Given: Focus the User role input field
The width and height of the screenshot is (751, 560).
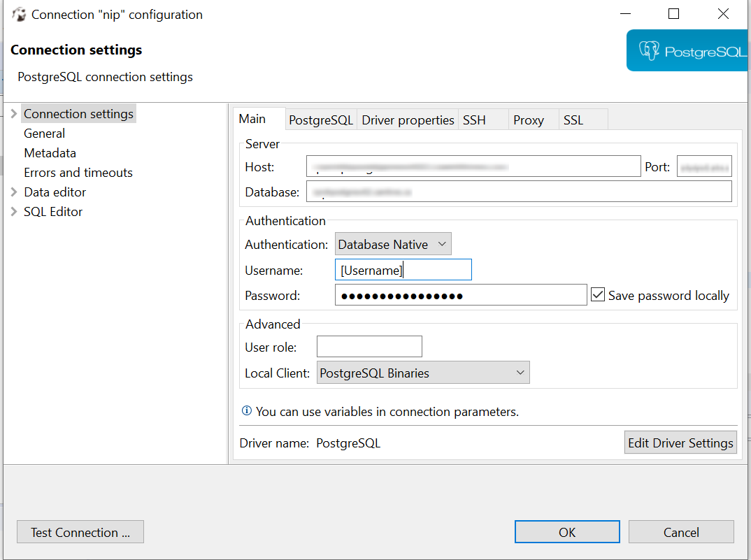Looking at the screenshot, I should pos(369,347).
